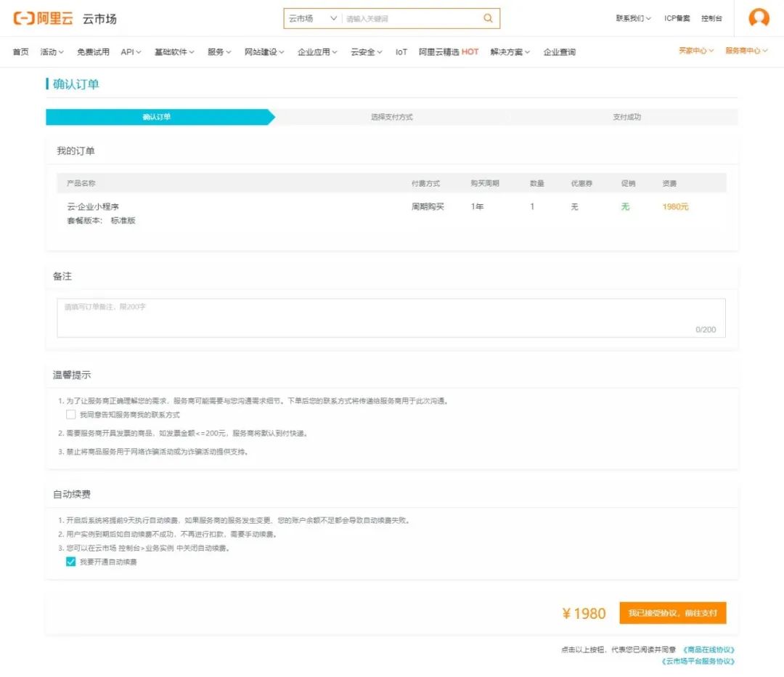The width and height of the screenshot is (784, 677).
Task: Click the 云市场 title next to logo
Action: 99,19
